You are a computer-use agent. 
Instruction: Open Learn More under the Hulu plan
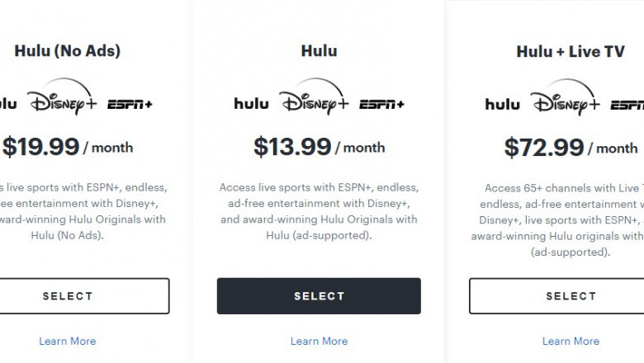tap(319, 341)
